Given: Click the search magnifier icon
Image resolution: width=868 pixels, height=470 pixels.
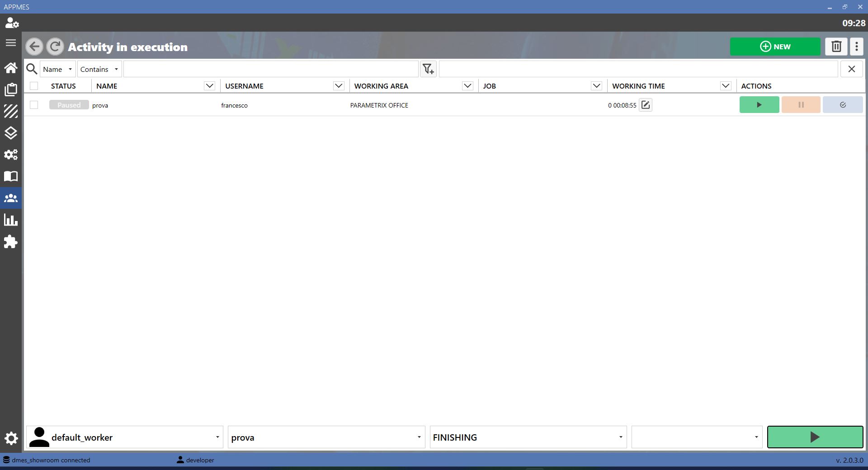Looking at the screenshot, I should [x=32, y=69].
